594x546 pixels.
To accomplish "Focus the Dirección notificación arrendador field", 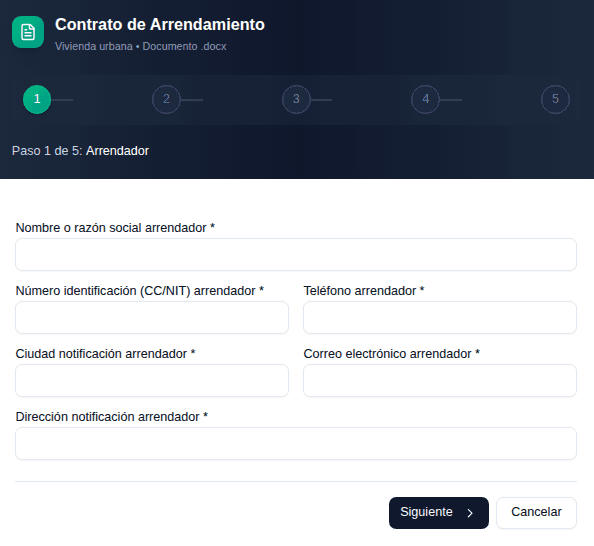I will (x=296, y=443).
